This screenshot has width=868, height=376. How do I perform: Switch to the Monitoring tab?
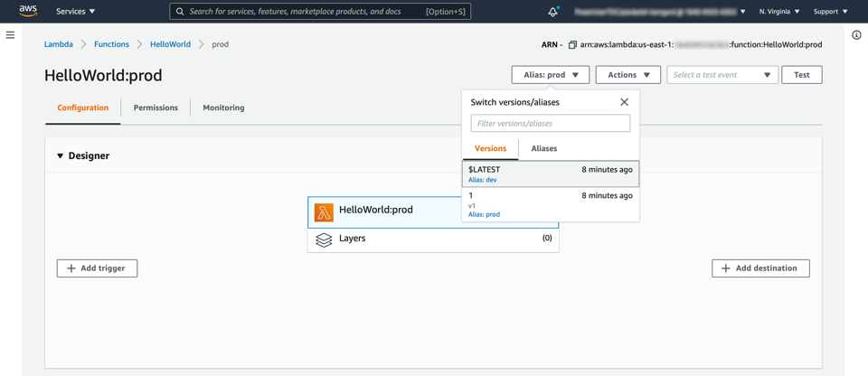[223, 108]
